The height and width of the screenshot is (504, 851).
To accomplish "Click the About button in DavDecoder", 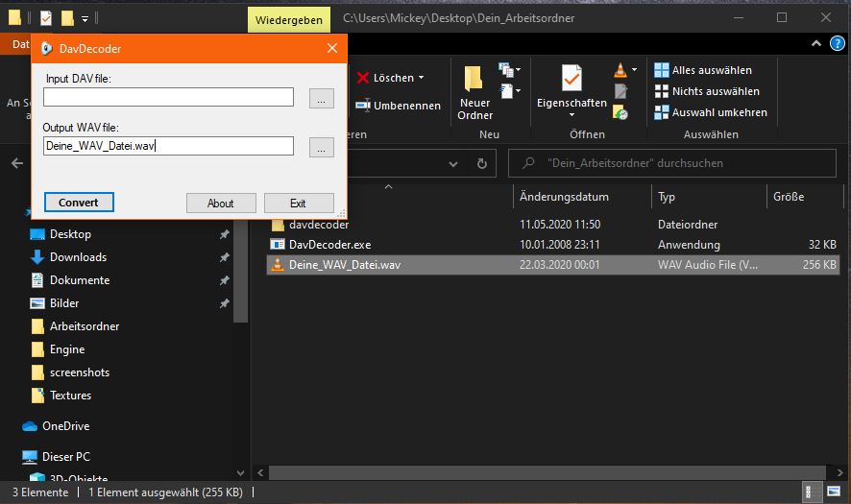I will [x=221, y=203].
